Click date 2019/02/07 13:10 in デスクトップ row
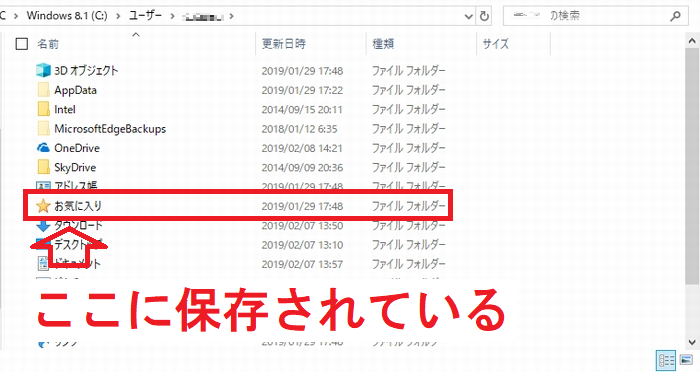This screenshot has width=700, height=372. (302, 245)
